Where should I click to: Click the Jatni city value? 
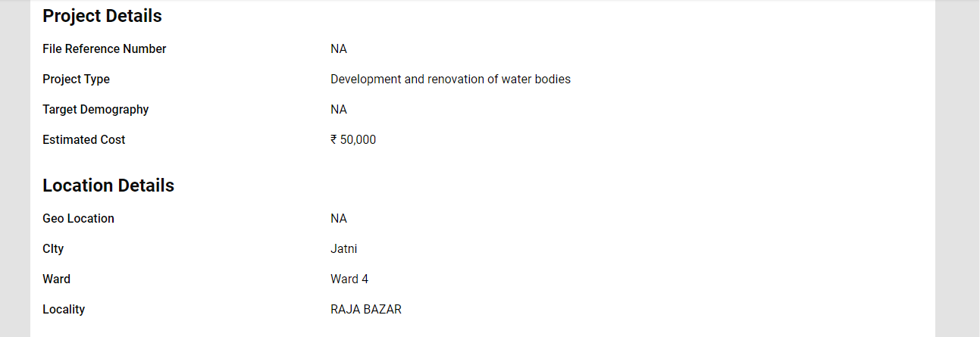tap(343, 249)
